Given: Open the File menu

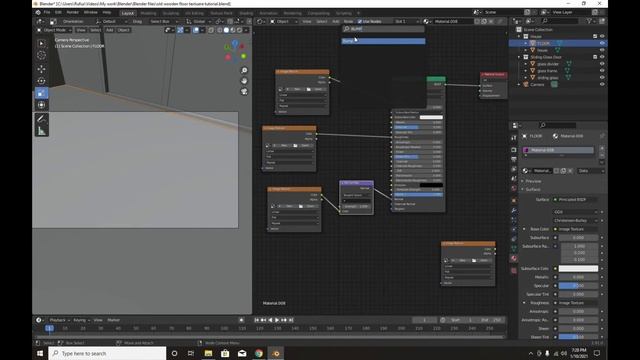Looking at the screenshot, I should coord(47,13).
